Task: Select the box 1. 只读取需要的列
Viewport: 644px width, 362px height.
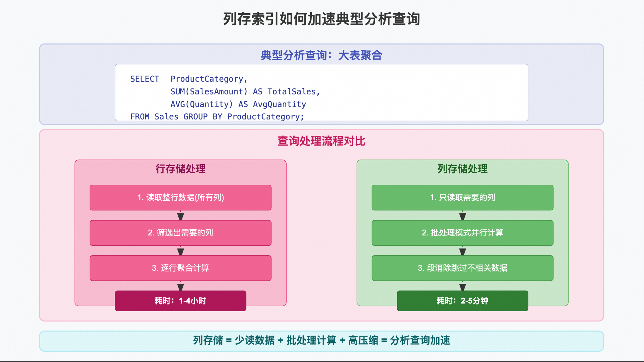Action: coord(463,198)
